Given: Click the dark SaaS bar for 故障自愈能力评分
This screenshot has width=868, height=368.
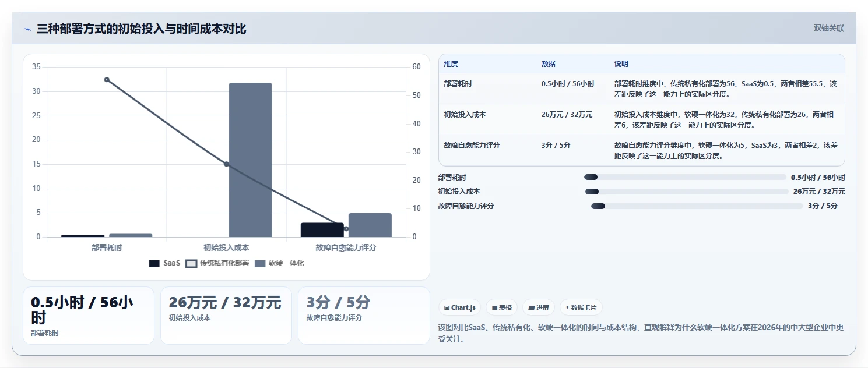Looking at the screenshot, I should (322, 230).
